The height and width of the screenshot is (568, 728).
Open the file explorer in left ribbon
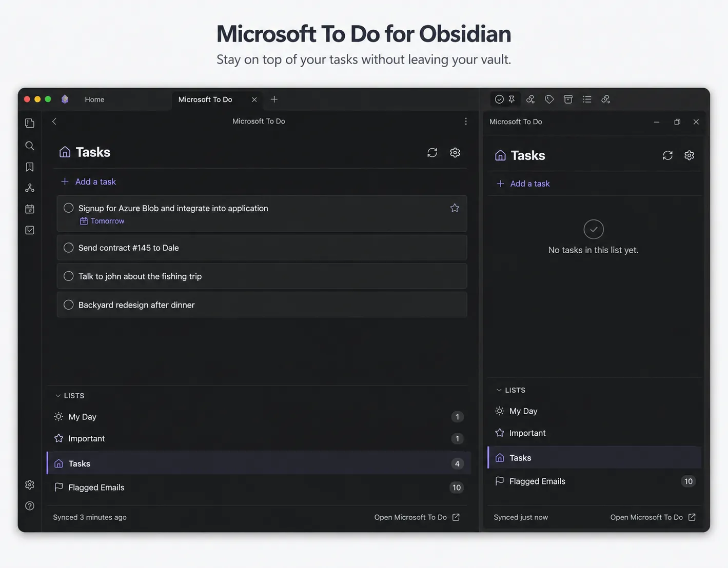pyautogui.click(x=30, y=123)
